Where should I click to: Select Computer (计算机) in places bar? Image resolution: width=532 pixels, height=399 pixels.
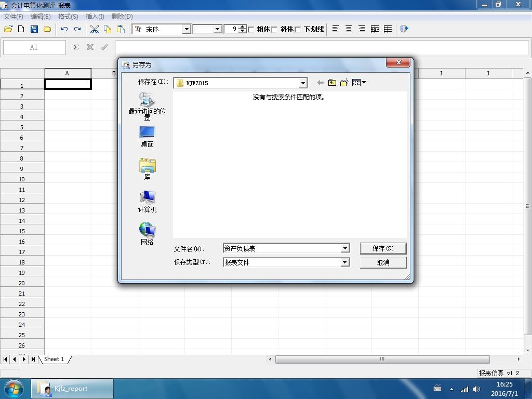(147, 202)
